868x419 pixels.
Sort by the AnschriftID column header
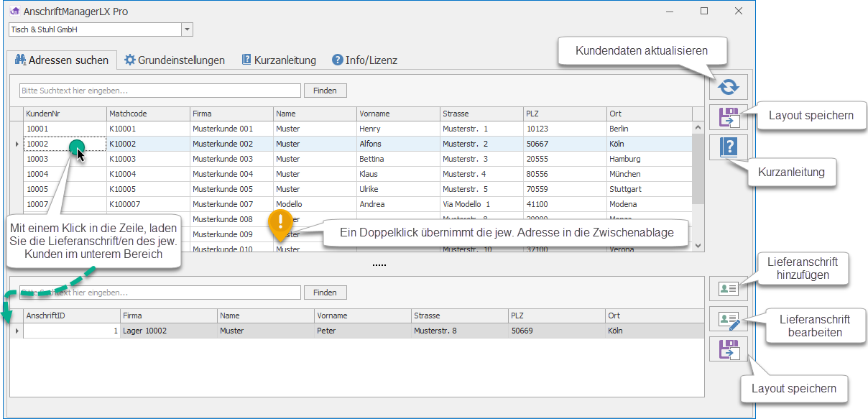72,316
